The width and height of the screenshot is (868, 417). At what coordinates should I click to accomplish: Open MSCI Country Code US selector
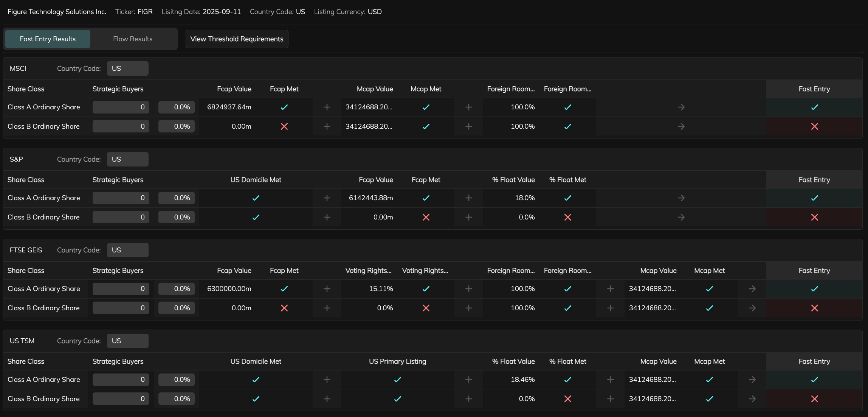point(127,68)
